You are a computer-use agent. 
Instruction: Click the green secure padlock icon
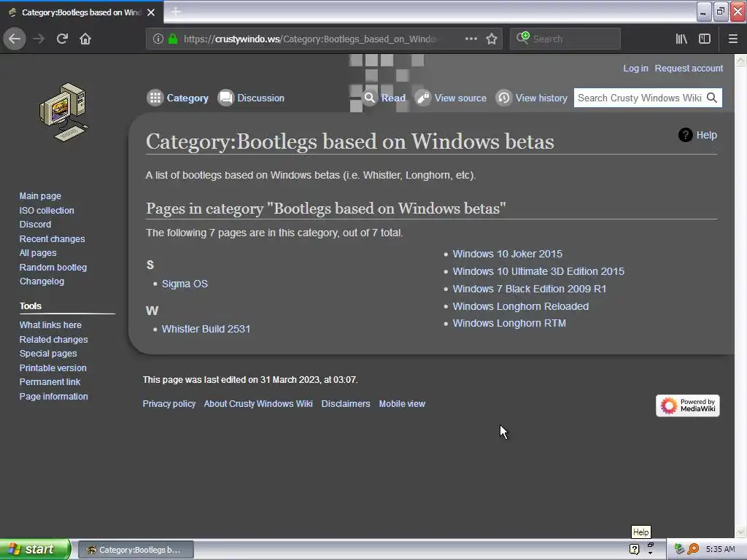pos(173,39)
